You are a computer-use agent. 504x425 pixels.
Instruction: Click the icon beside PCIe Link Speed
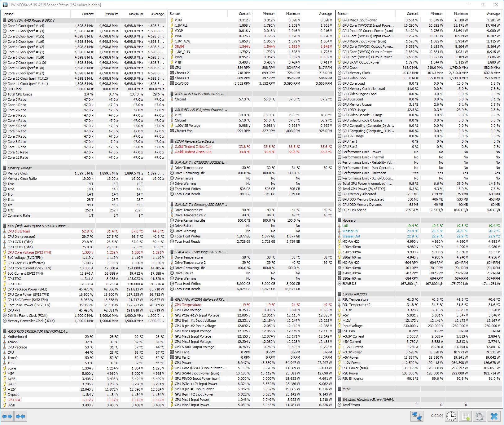pyautogui.click(x=340, y=210)
